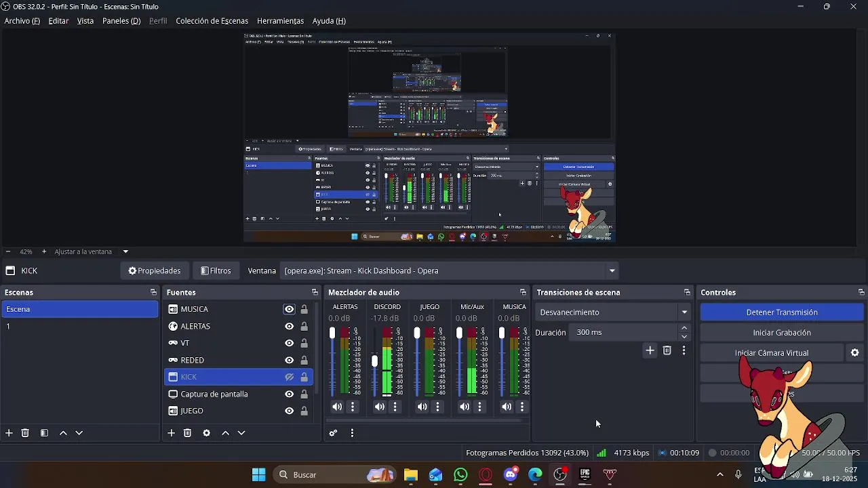
Task: Click Iniciar Cámara Virtual button
Action: [772, 353]
